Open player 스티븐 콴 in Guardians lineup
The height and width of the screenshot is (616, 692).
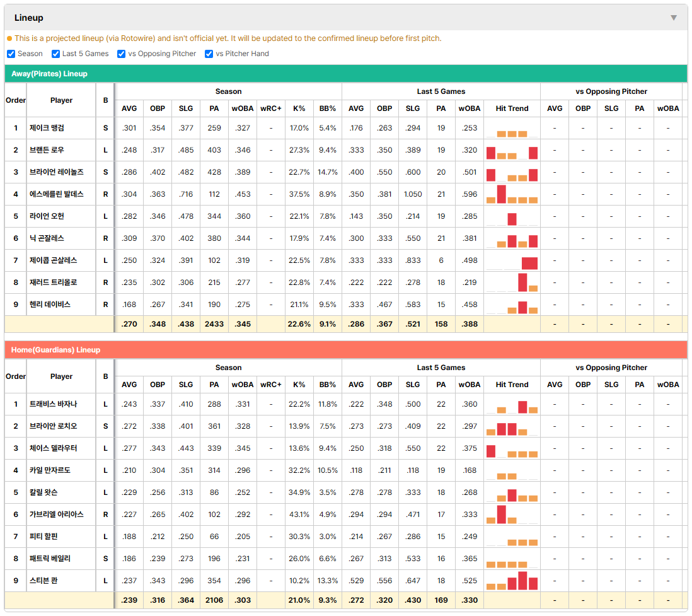[x=43, y=581]
